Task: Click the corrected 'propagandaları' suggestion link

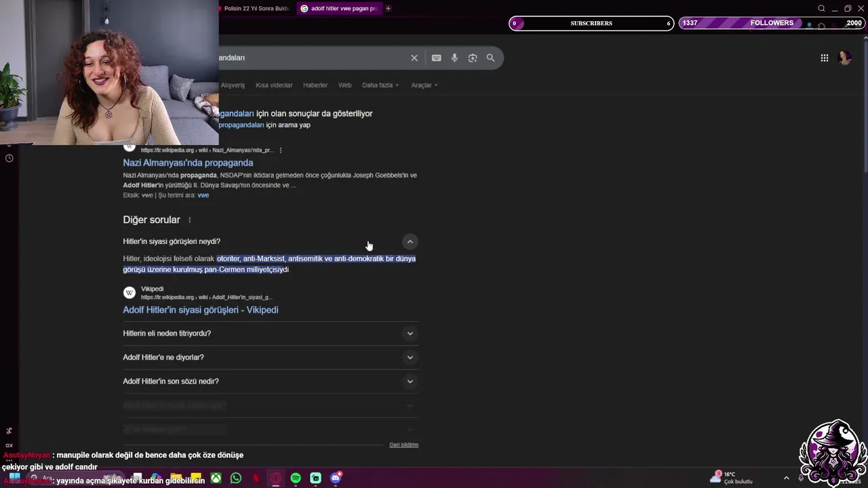Action: point(236,113)
